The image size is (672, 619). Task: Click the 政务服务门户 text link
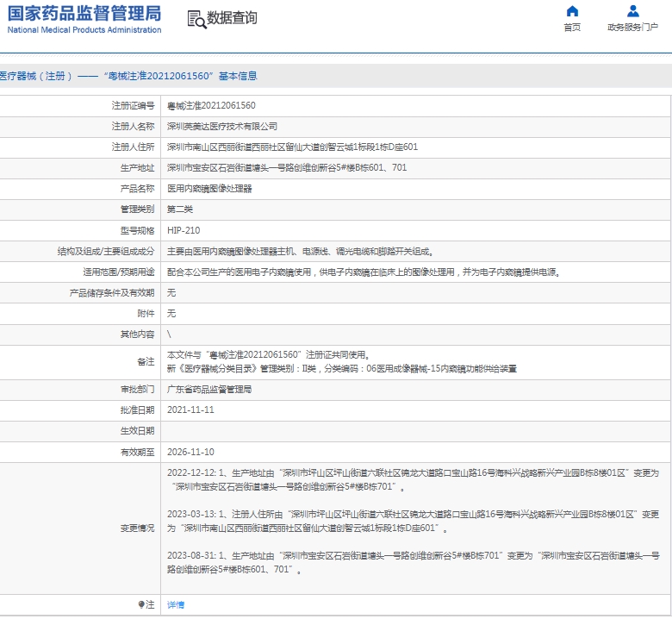632,28
